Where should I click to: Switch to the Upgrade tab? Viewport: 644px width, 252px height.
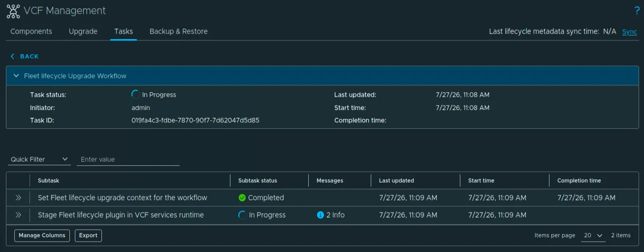(83, 31)
